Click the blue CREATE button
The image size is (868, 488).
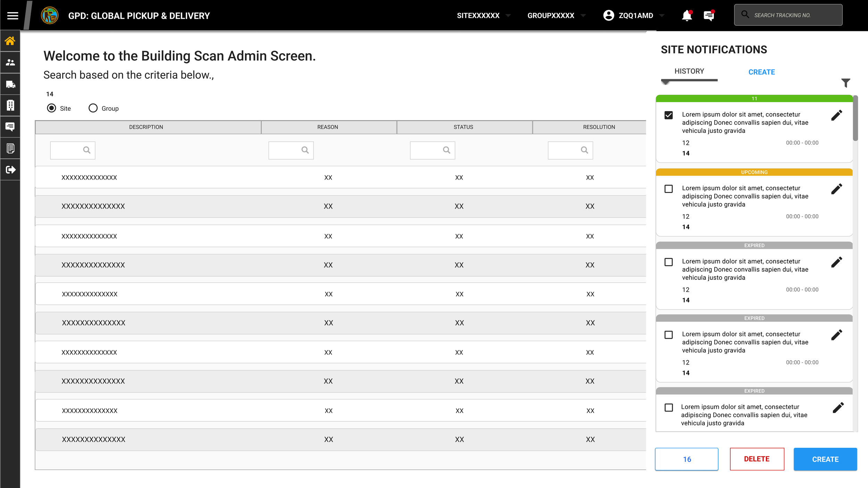tap(825, 459)
